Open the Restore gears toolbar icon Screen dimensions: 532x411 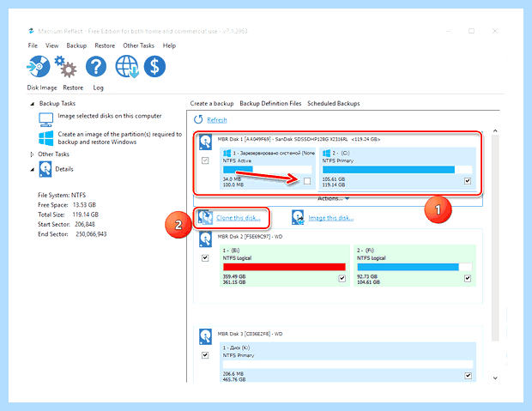click(x=66, y=66)
